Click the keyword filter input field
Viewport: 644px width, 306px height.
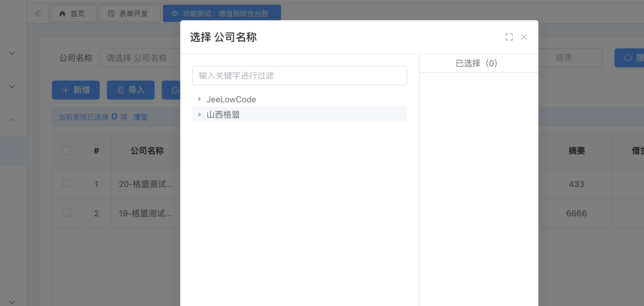click(x=299, y=76)
